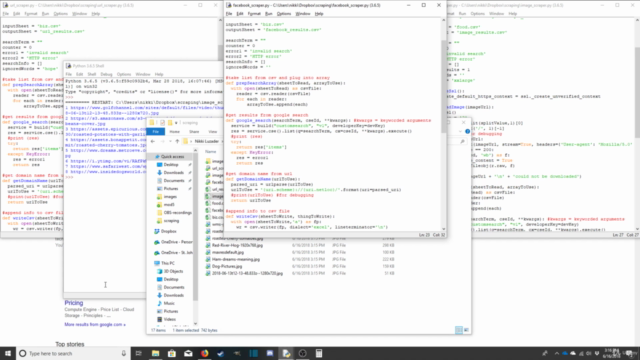Go back in File Explorer
Screen dimensions: 640x360
pos(153,141)
